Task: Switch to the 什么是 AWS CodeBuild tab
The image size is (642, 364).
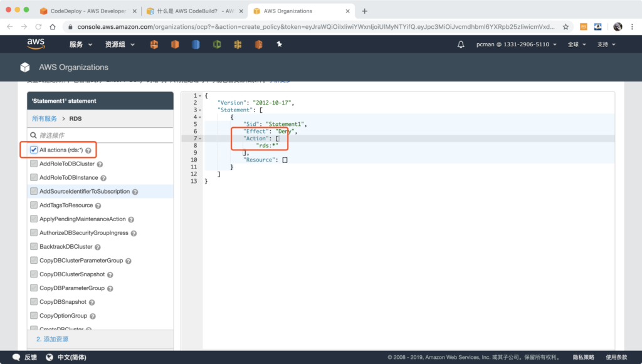Action: 194,11
